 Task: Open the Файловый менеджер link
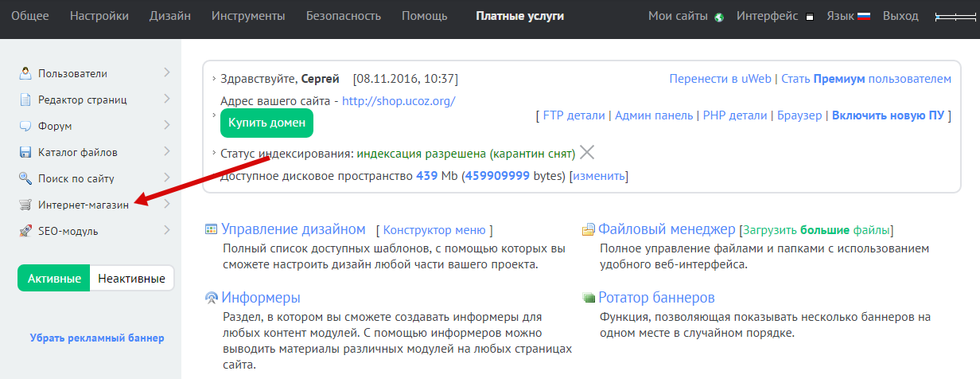[x=667, y=229]
